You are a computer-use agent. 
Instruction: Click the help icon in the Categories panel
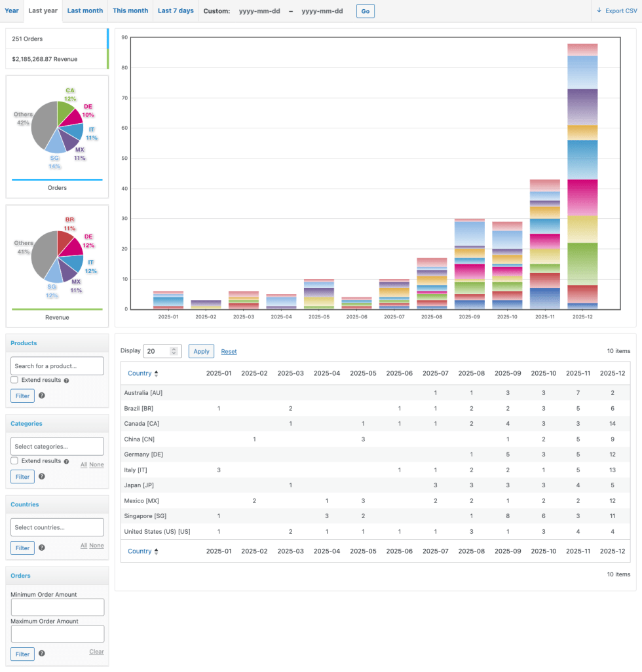pos(41,477)
